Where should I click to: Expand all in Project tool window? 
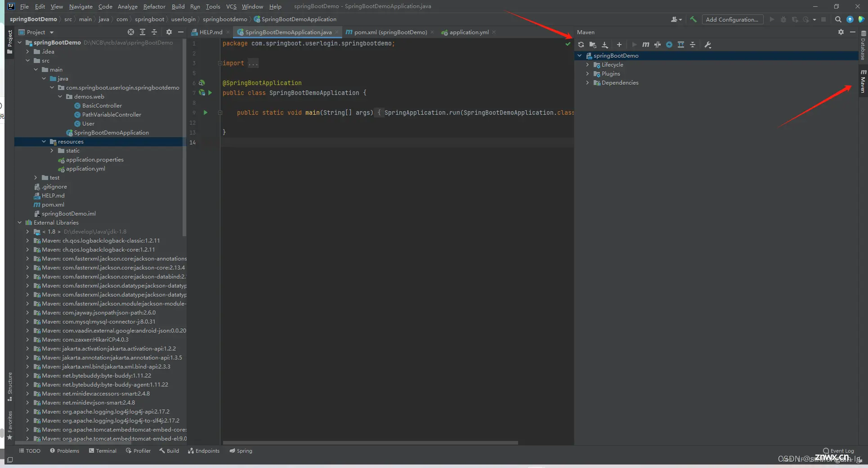143,32
